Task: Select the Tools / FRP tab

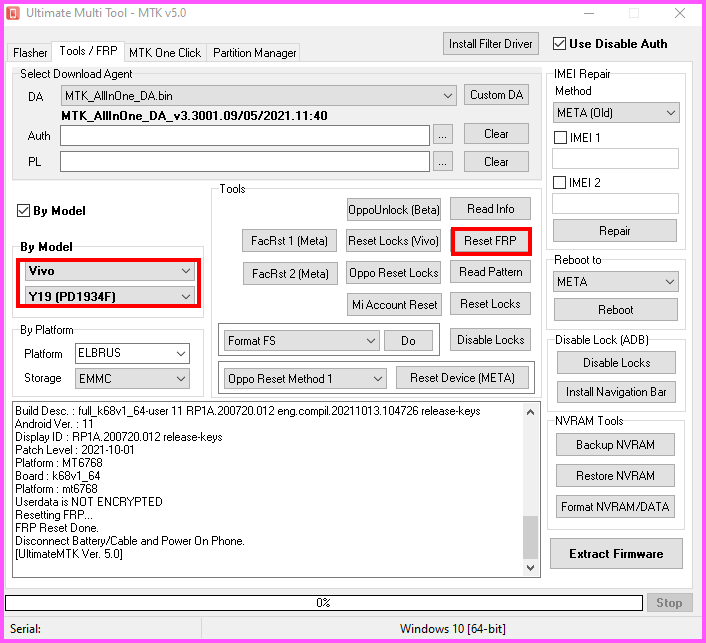Action: point(88,51)
